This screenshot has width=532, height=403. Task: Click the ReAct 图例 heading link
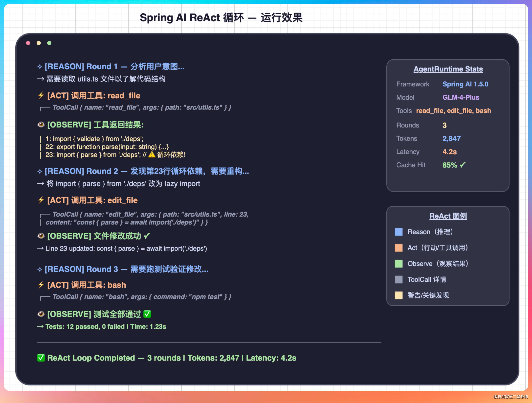click(x=448, y=216)
